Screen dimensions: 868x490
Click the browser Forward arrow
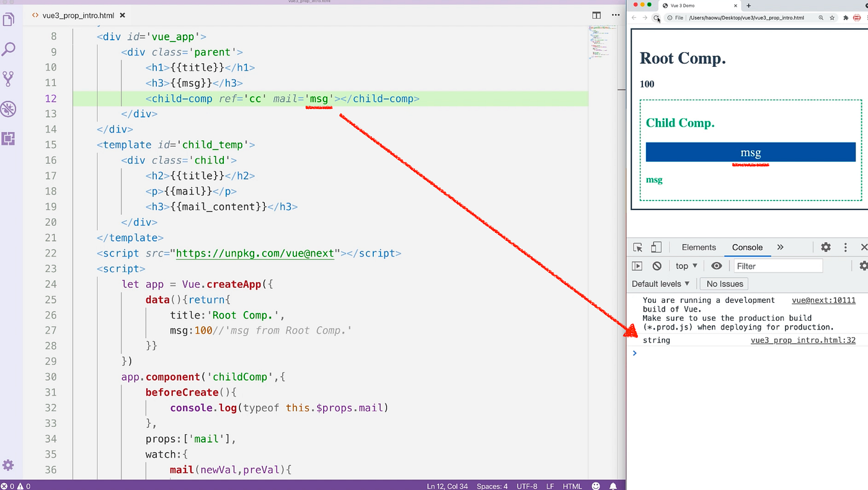645,18
